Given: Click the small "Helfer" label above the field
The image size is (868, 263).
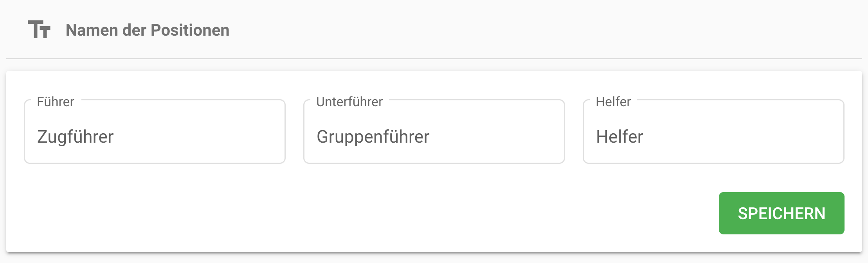Looking at the screenshot, I should [613, 102].
